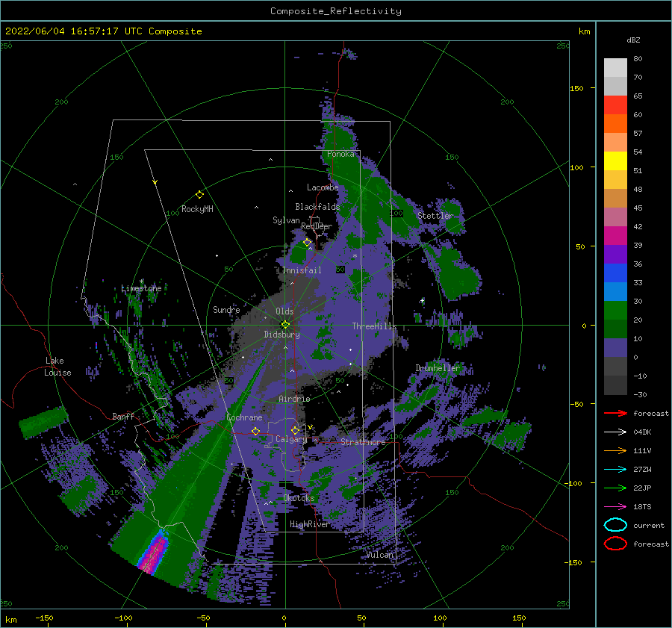Click the Banff label on the map
The image size is (672, 628).
[x=123, y=417]
